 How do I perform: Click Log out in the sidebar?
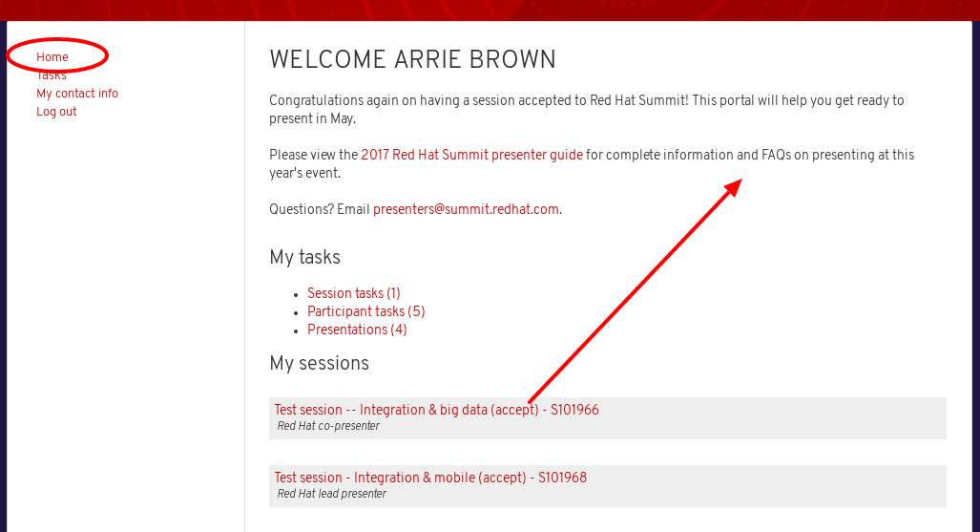(56, 112)
